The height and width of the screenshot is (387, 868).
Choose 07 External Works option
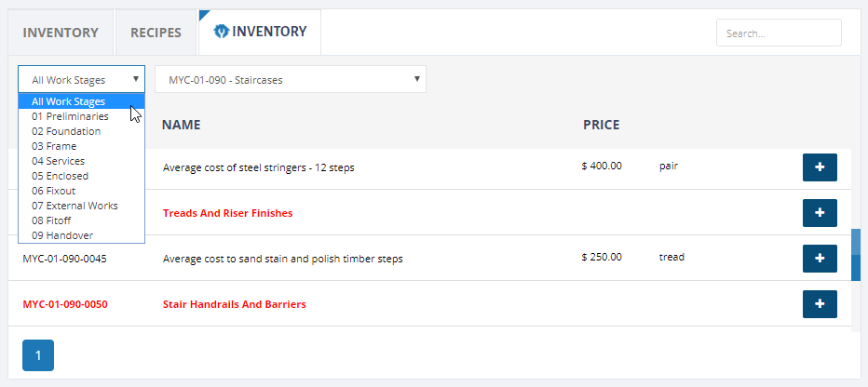[81, 207]
